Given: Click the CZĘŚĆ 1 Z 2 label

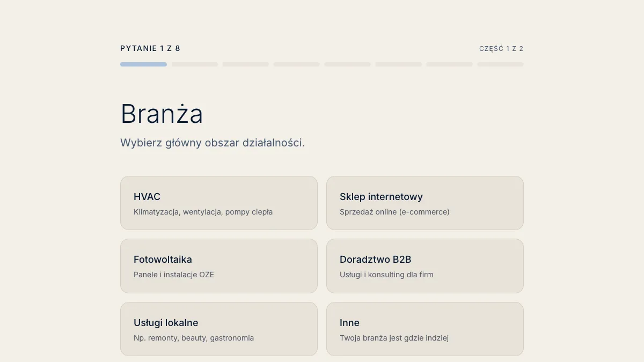Looking at the screenshot, I should click(501, 49).
